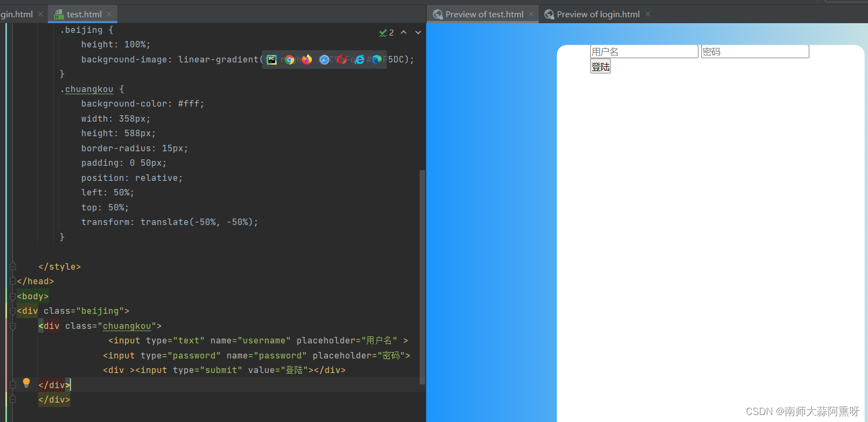Fold the body tag in gutter
This screenshot has width=868, height=422.
(x=13, y=296)
